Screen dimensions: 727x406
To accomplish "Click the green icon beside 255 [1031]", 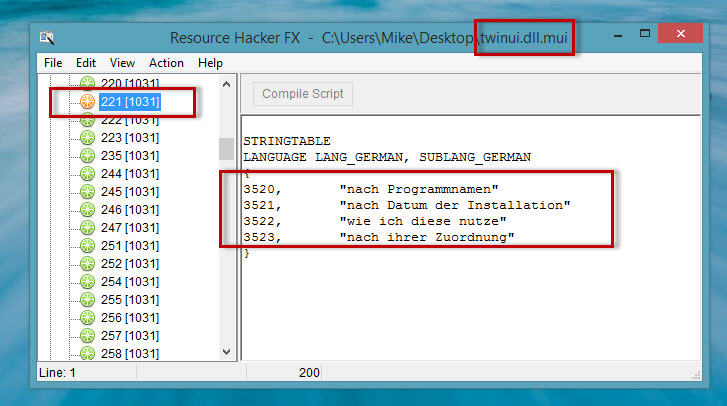I will 87,300.
